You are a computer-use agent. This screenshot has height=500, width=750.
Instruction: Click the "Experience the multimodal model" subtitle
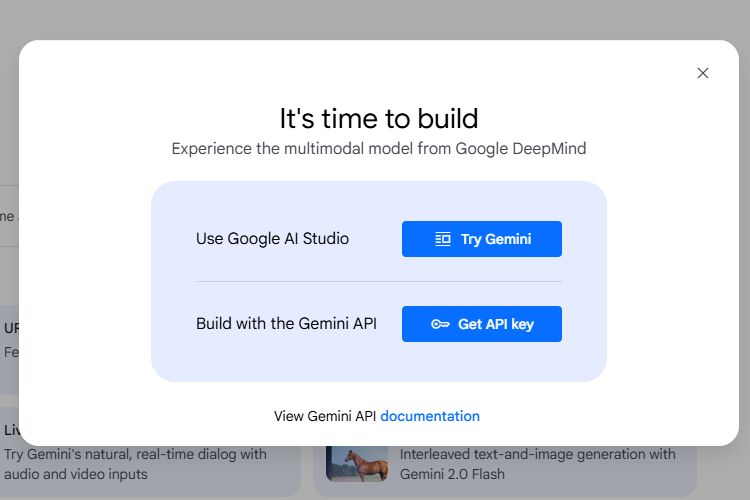(379, 149)
